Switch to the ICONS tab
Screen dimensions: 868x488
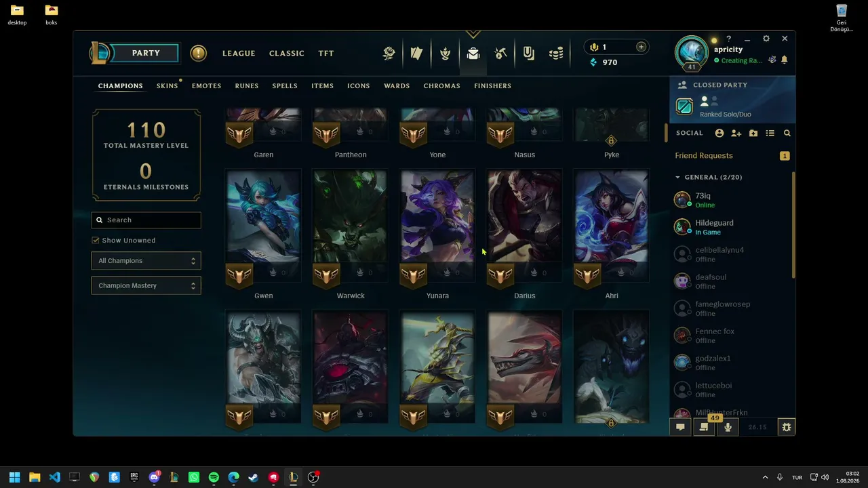[x=359, y=86]
